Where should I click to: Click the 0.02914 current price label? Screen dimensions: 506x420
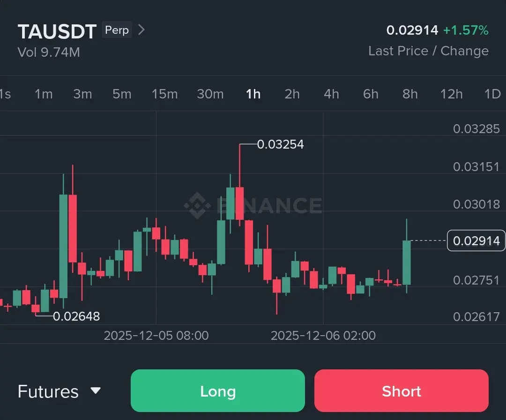tap(476, 241)
